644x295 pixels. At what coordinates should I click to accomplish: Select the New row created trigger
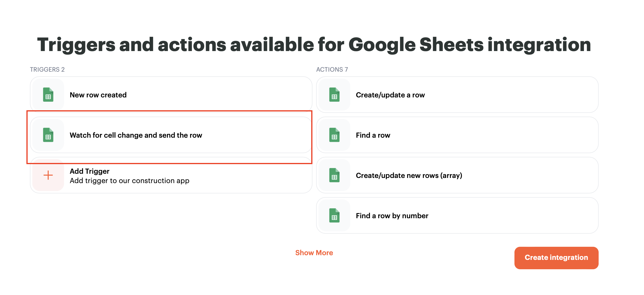coord(171,95)
